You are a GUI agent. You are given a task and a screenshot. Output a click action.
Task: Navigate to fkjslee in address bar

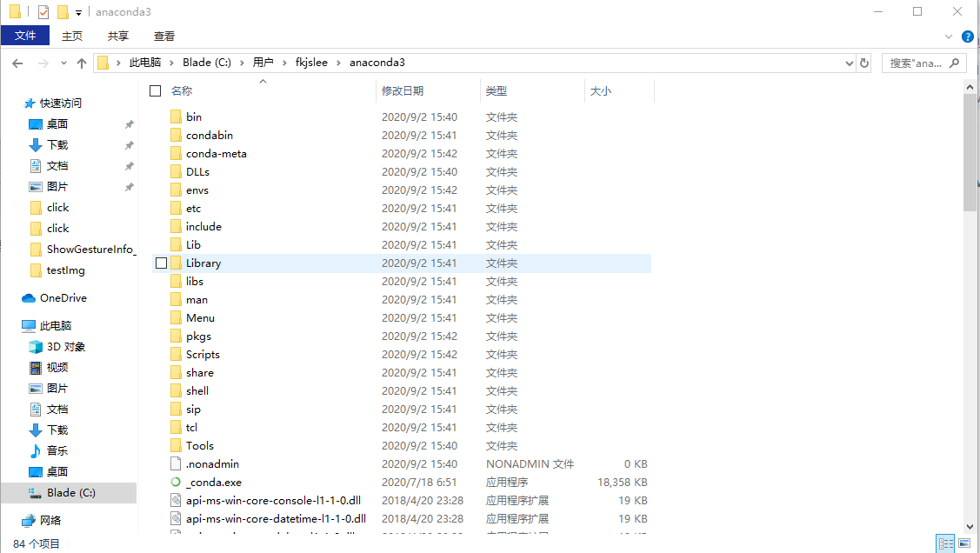coord(311,63)
